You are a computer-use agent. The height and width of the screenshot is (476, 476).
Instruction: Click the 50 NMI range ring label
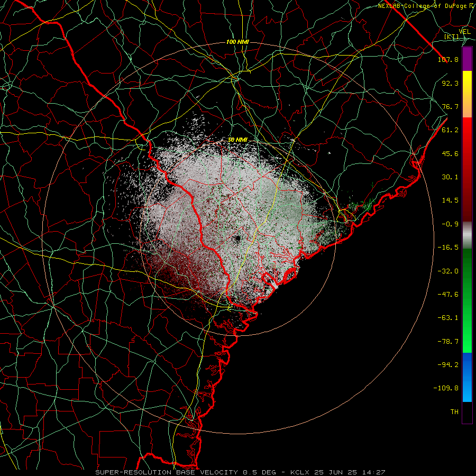click(x=237, y=140)
